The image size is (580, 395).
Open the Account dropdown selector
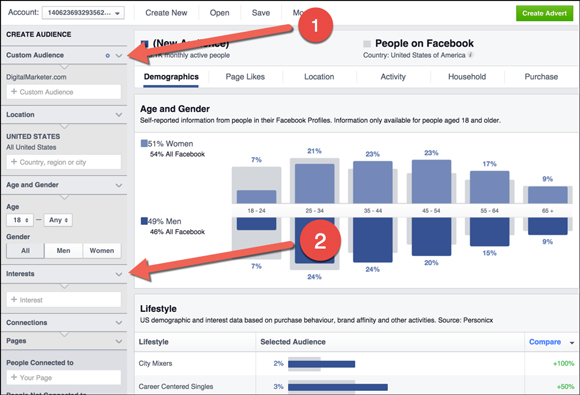[x=83, y=13]
